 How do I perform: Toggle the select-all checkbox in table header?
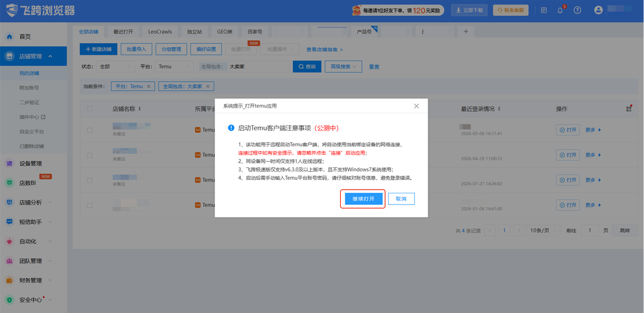tap(90, 109)
